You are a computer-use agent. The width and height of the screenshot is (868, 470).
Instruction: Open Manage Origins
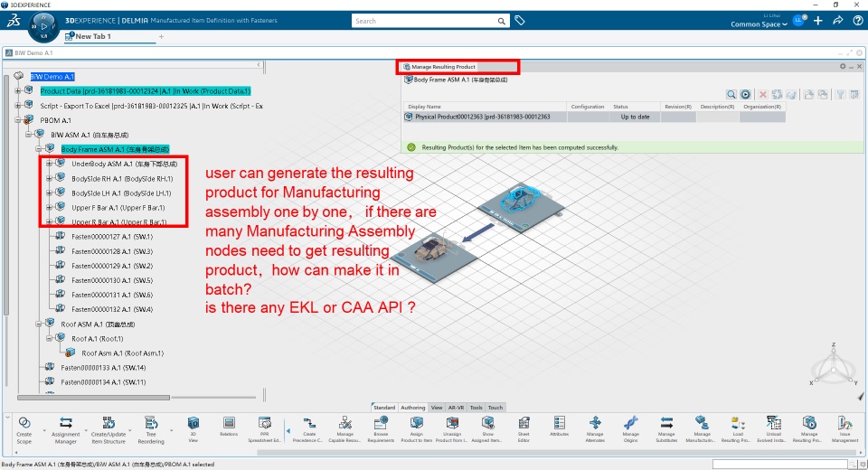point(630,429)
